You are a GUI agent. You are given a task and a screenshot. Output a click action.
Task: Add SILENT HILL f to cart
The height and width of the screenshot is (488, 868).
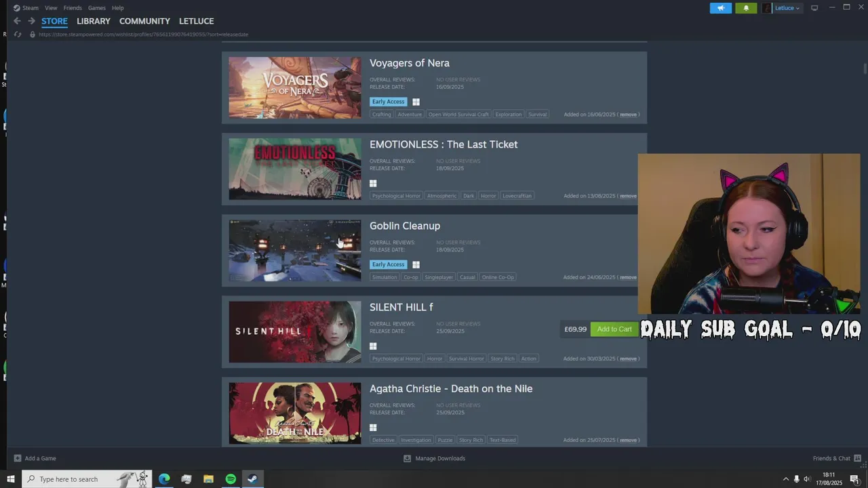614,329
